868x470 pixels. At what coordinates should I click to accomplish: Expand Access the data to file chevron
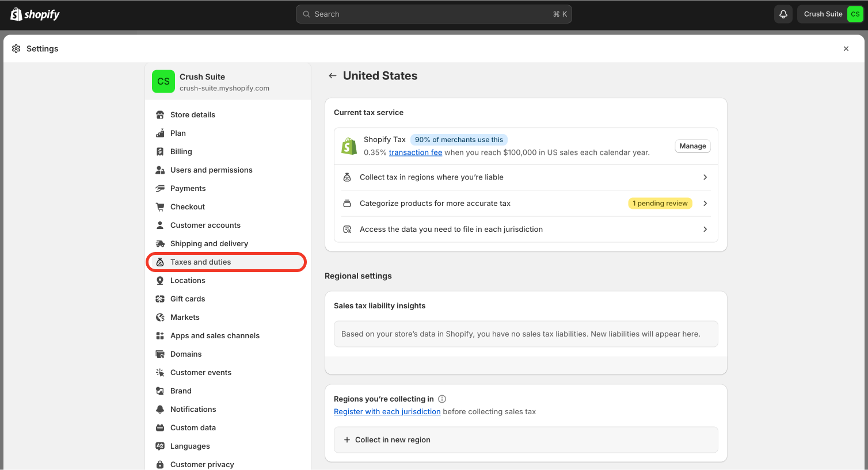click(x=705, y=230)
